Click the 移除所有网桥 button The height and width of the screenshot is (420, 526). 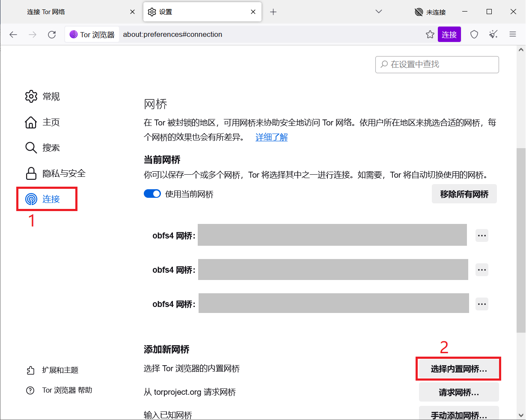coord(464,194)
